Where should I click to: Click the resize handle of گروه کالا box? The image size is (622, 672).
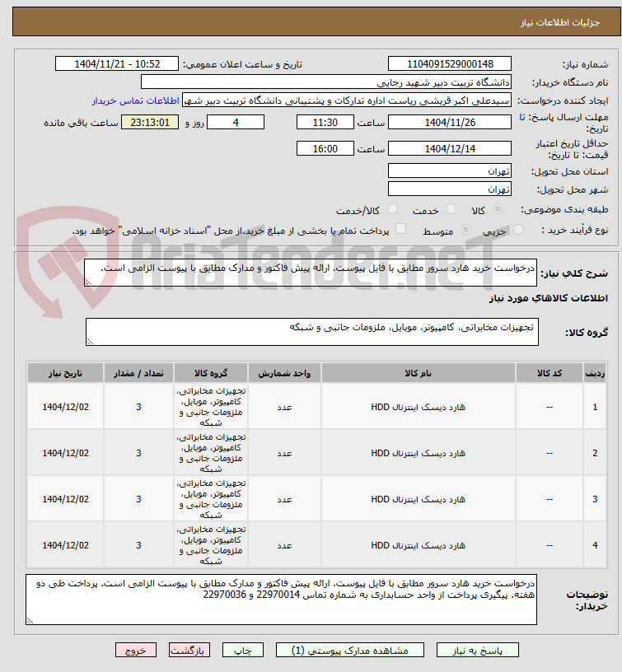(90, 341)
